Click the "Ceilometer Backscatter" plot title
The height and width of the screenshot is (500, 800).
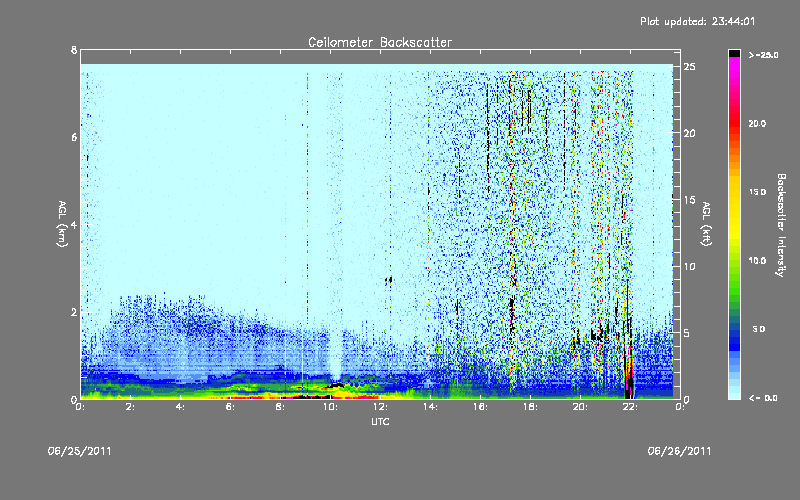[x=380, y=42]
